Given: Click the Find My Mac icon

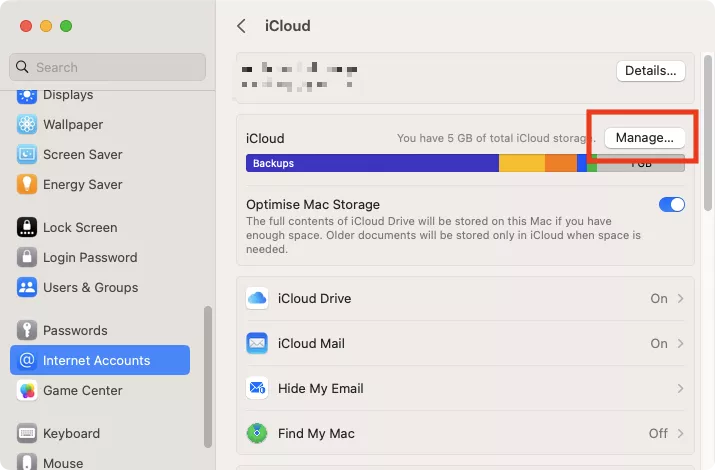Looking at the screenshot, I should [257, 433].
